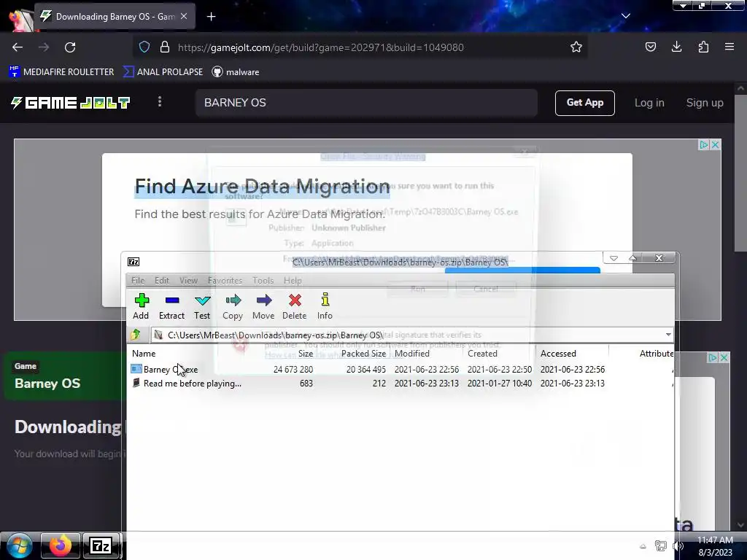Open the 7-Zip File menu
The height and width of the screenshot is (560, 747).
tap(138, 281)
